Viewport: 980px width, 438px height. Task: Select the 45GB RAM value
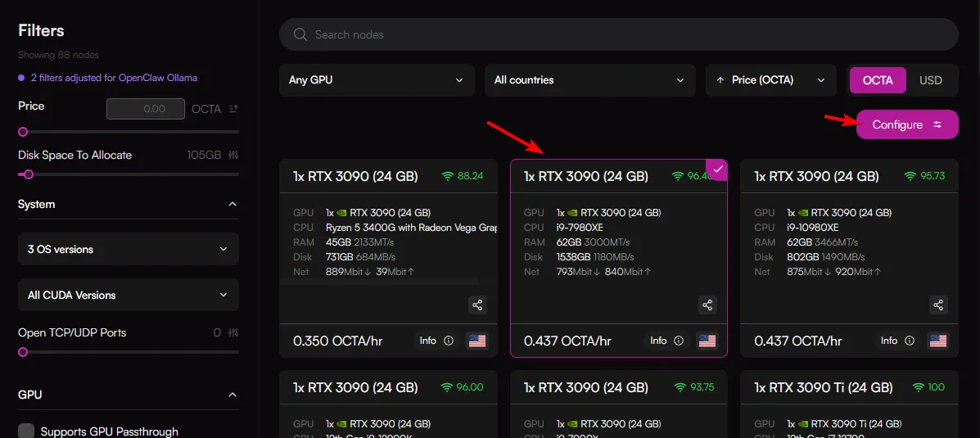click(338, 242)
